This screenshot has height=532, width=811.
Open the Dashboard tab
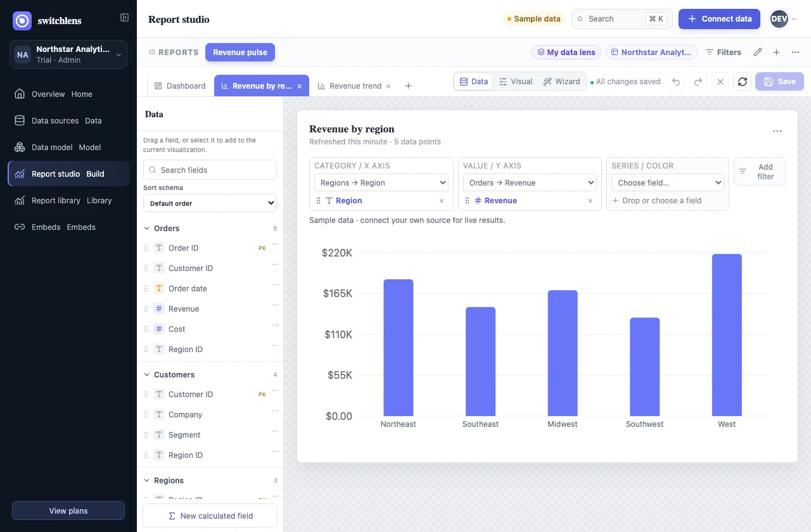coord(181,86)
